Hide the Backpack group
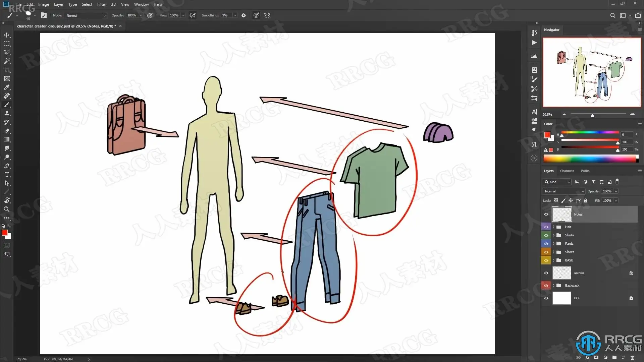Viewport: 644px width, 362px height. tap(546, 286)
